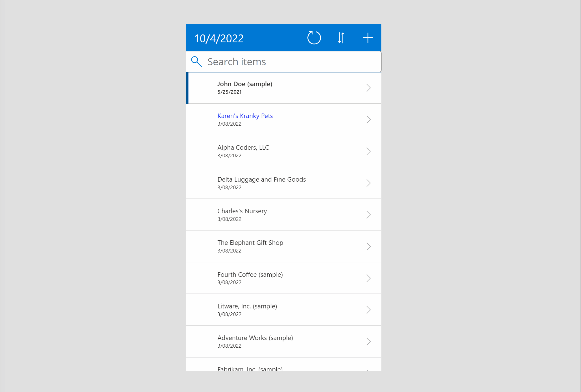Select Karen's Kranky Pets list item
Viewport: 581px width, 392px height.
coord(283,119)
